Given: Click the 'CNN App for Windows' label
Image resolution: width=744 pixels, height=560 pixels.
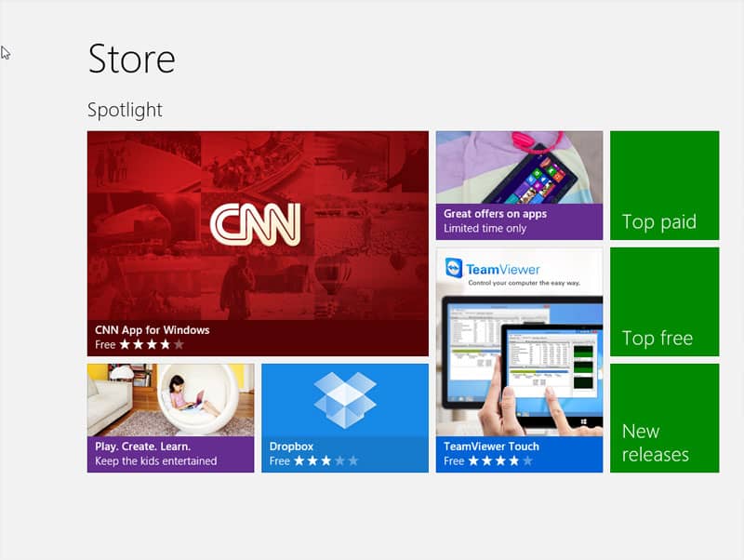Looking at the screenshot, I should pyautogui.click(x=152, y=330).
